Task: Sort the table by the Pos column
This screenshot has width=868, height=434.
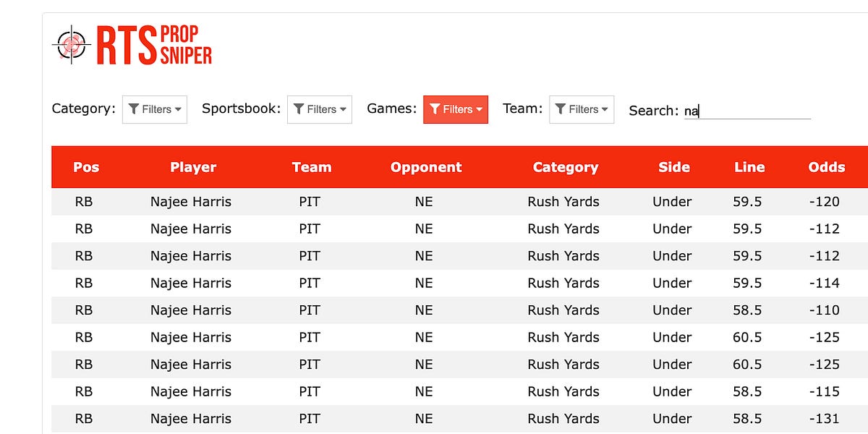Action: tap(85, 167)
